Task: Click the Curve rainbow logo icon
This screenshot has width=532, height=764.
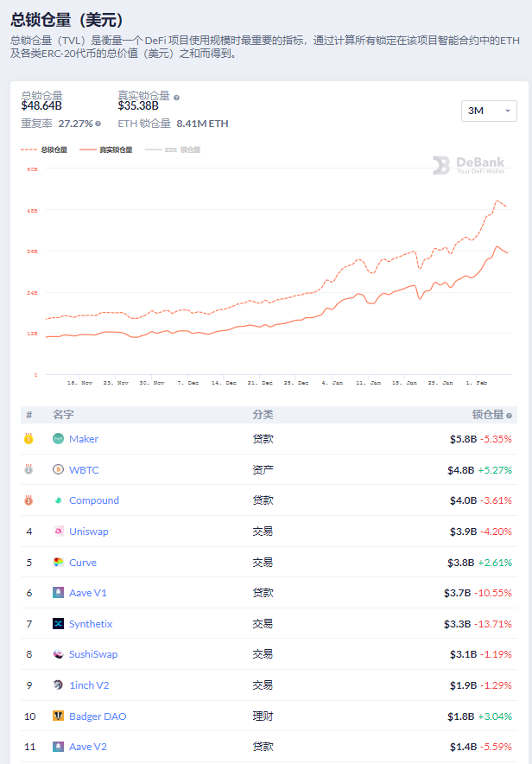Action: pos(58,563)
